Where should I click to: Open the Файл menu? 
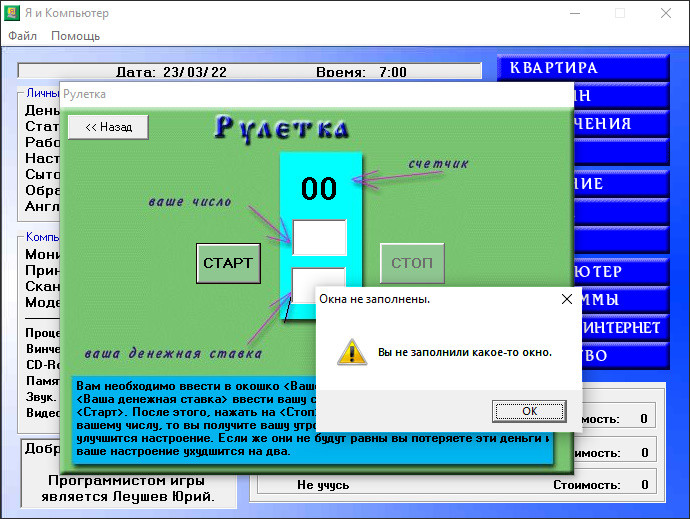[22, 36]
